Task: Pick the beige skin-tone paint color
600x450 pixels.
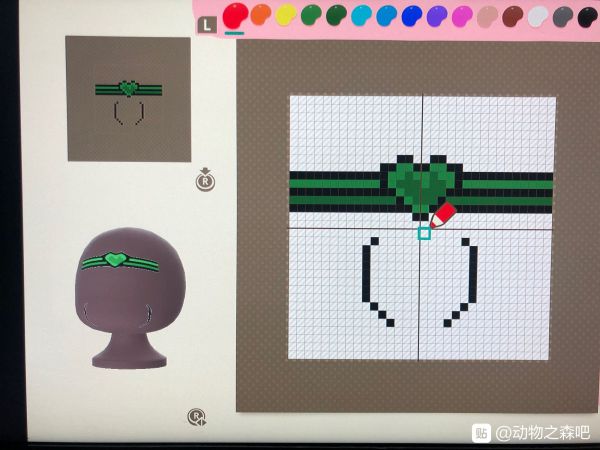Action: pyautogui.click(x=487, y=16)
